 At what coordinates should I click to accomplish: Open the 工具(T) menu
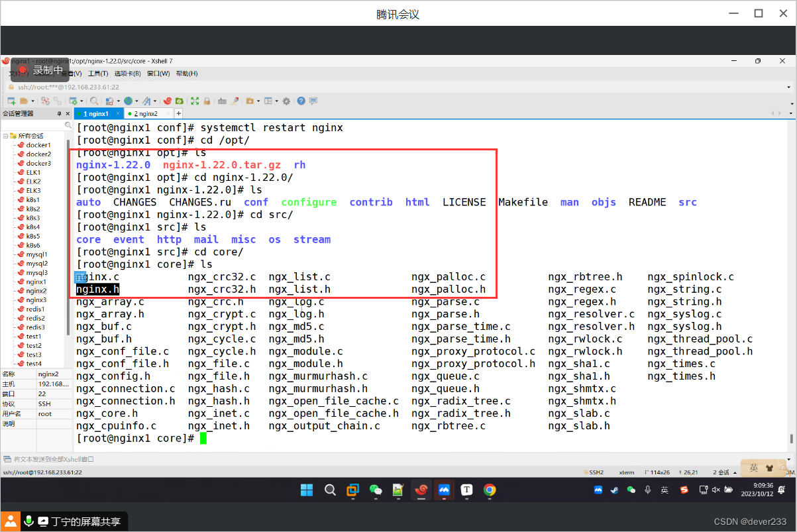click(98, 74)
